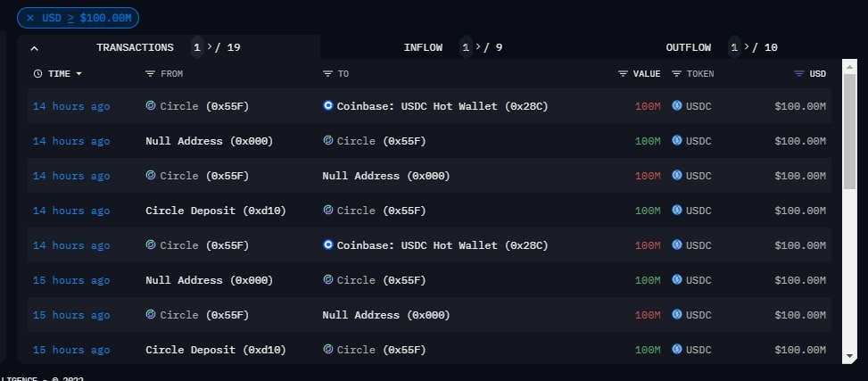Open the FROM column filter icon

pos(150,74)
